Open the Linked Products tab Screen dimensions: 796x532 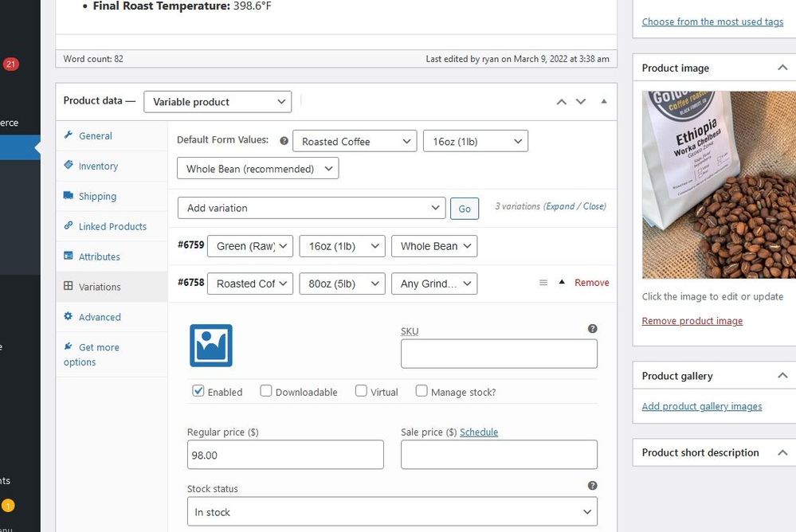112,227
